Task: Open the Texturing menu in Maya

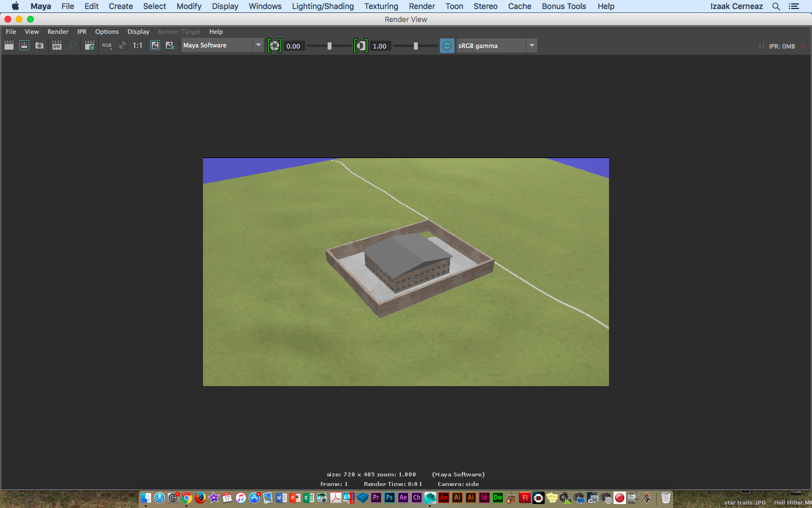Action: click(381, 6)
